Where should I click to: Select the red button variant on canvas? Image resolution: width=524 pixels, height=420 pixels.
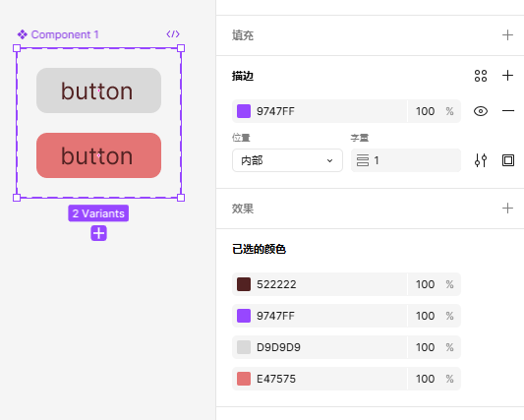pyautogui.click(x=98, y=155)
